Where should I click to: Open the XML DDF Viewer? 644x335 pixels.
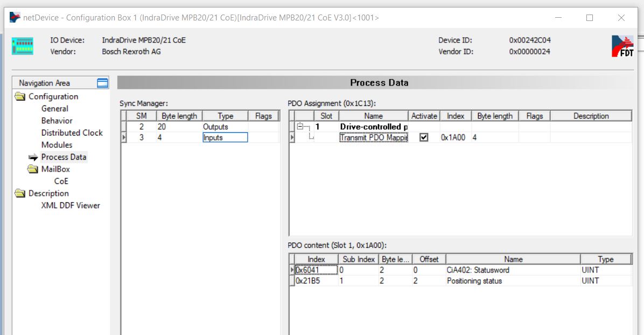(71, 205)
